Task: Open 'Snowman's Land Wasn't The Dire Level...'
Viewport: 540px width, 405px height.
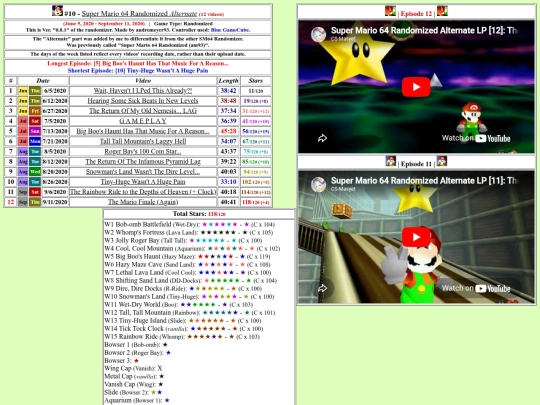Action: click(143, 172)
